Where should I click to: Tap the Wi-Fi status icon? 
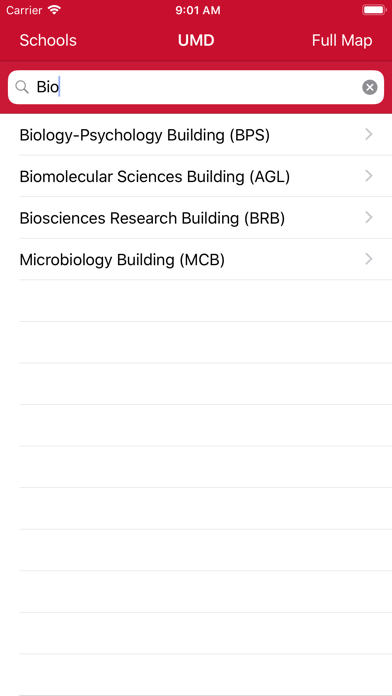pos(54,10)
